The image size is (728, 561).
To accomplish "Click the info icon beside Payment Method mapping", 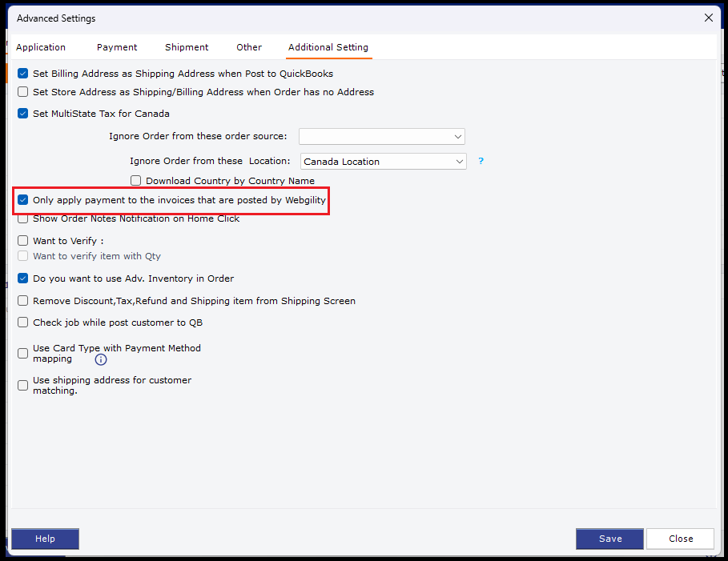I will (101, 359).
